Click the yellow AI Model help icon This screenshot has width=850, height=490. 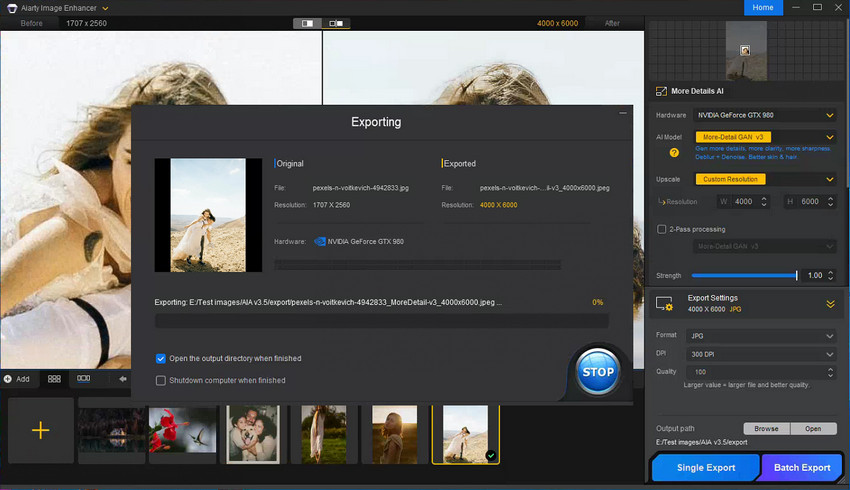(674, 153)
